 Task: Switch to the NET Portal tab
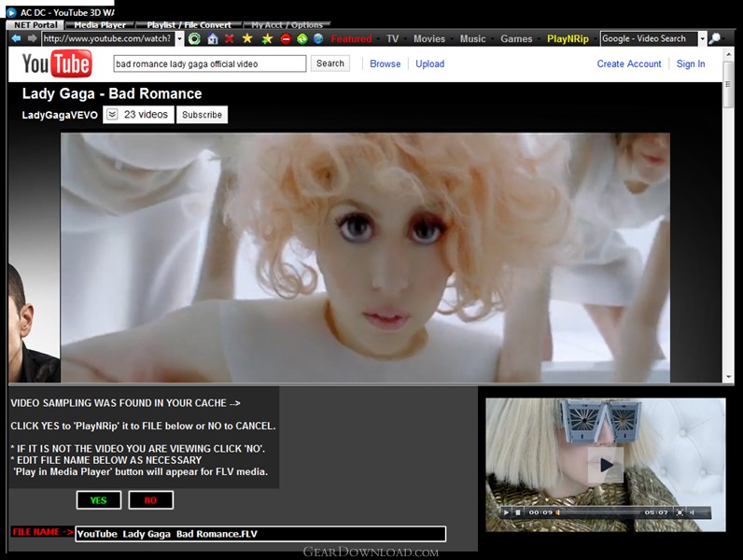coord(36,24)
